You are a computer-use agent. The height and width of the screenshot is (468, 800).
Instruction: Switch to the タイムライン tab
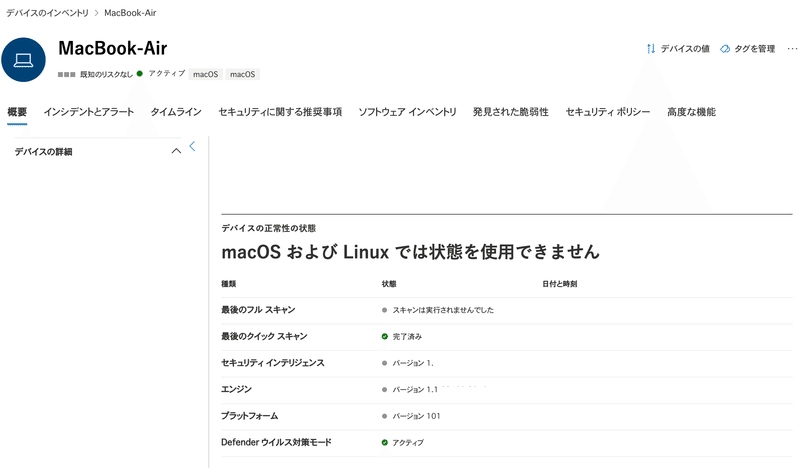(176, 112)
